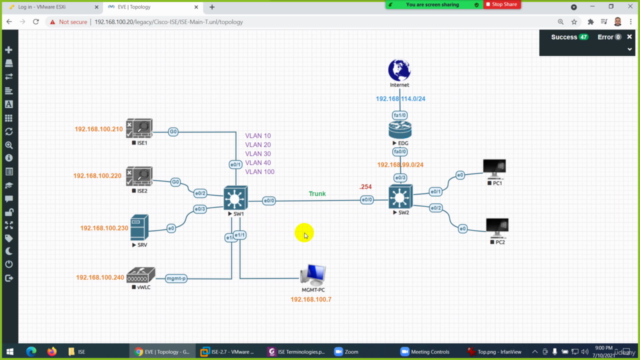
Task: Open Windows Start menu
Action: 10,351
